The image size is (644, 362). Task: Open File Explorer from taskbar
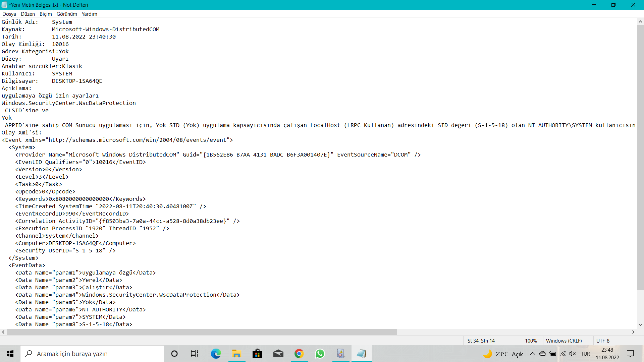point(236,354)
